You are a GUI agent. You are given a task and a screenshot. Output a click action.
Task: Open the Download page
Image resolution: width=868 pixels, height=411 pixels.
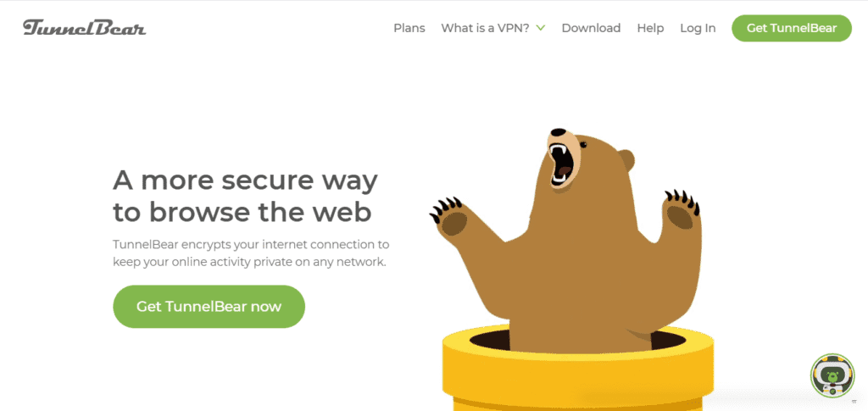(x=591, y=28)
